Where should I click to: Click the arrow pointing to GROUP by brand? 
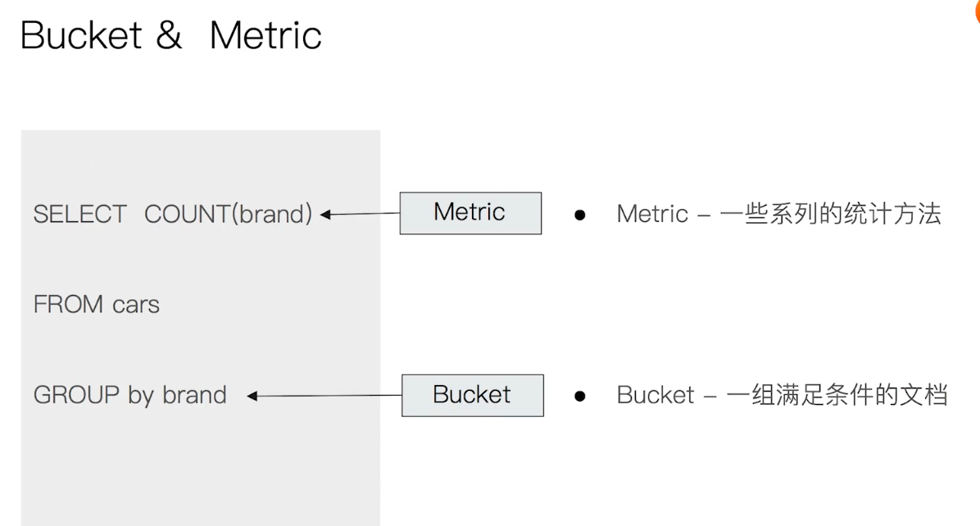pos(324,396)
